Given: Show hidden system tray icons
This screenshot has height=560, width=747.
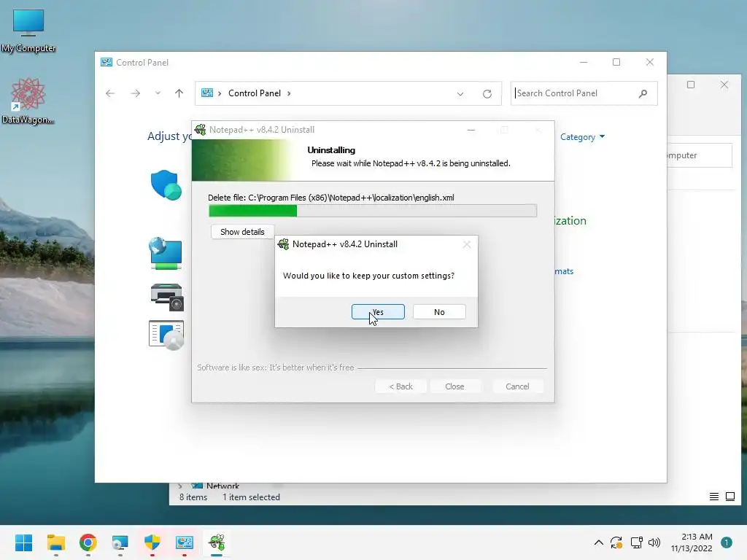Looking at the screenshot, I should click(599, 542).
